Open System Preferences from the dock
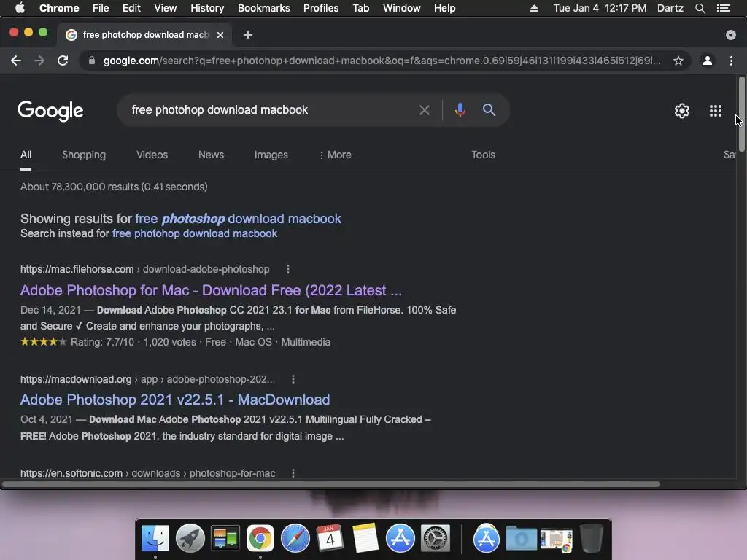The width and height of the screenshot is (747, 560). click(x=435, y=539)
